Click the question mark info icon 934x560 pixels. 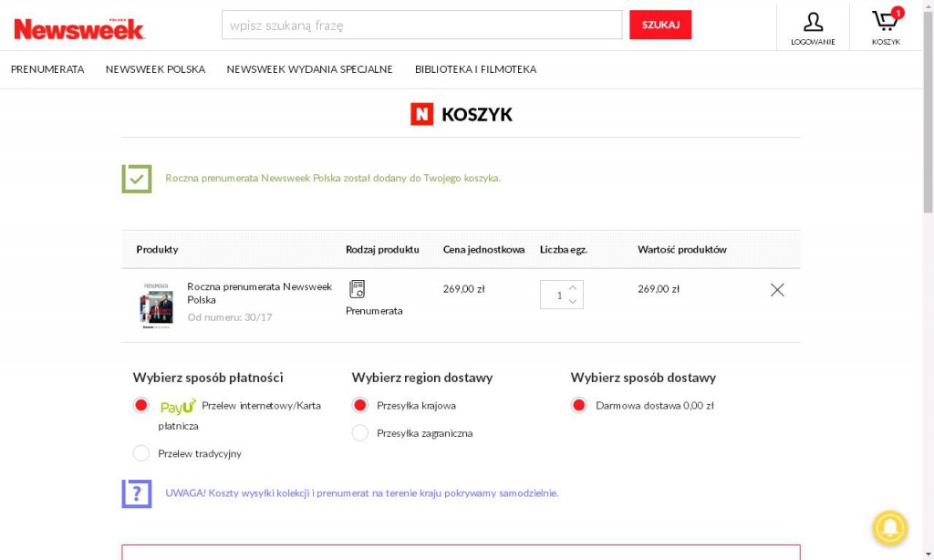(137, 493)
